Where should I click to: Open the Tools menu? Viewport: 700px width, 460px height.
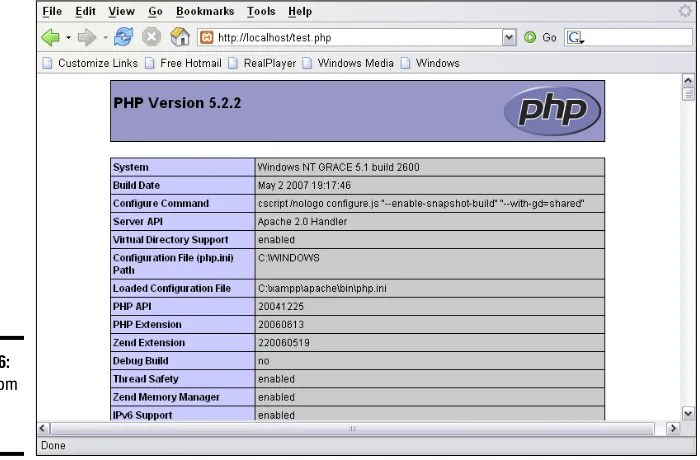coord(261,11)
